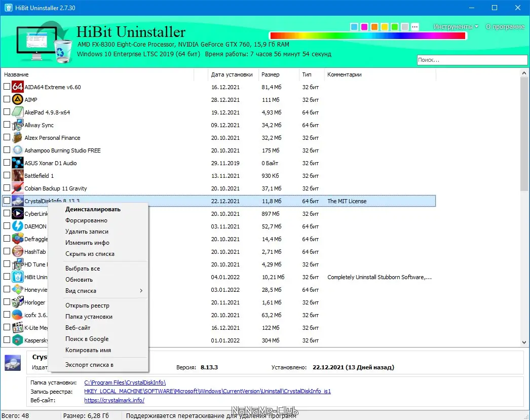This screenshot has width=530, height=420.
Task: Click the K-Lite Media codec icon
Action: [18, 328]
